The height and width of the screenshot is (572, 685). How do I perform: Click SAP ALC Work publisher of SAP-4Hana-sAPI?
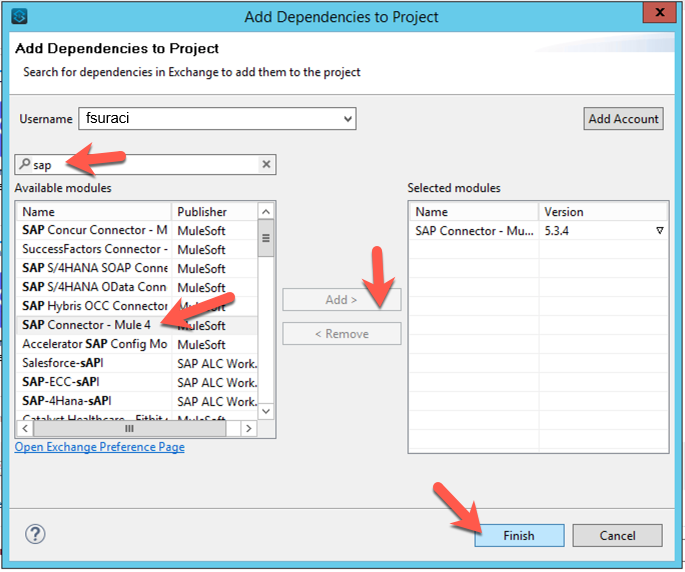pyautogui.click(x=217, y=402)
